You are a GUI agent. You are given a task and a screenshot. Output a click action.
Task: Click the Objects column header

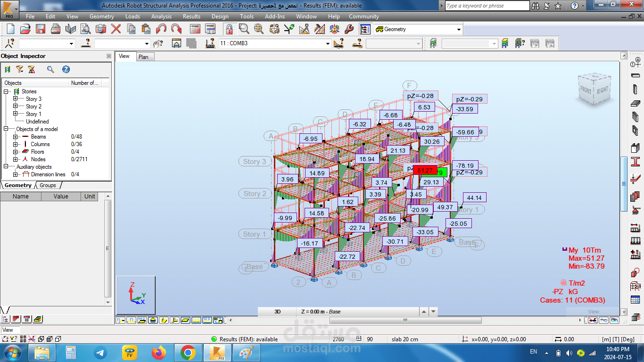pyautogui.click(x=35, y=83)
